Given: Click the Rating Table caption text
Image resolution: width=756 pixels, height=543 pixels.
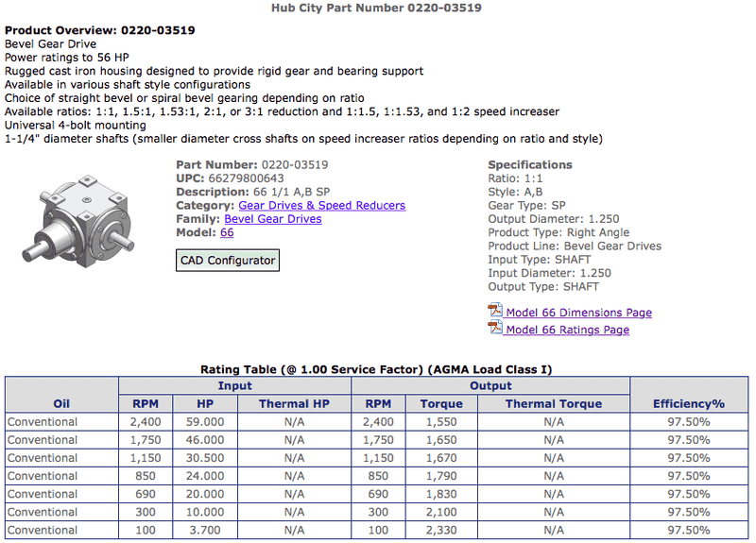Looking at the screenshot, I should pos(376,369).
